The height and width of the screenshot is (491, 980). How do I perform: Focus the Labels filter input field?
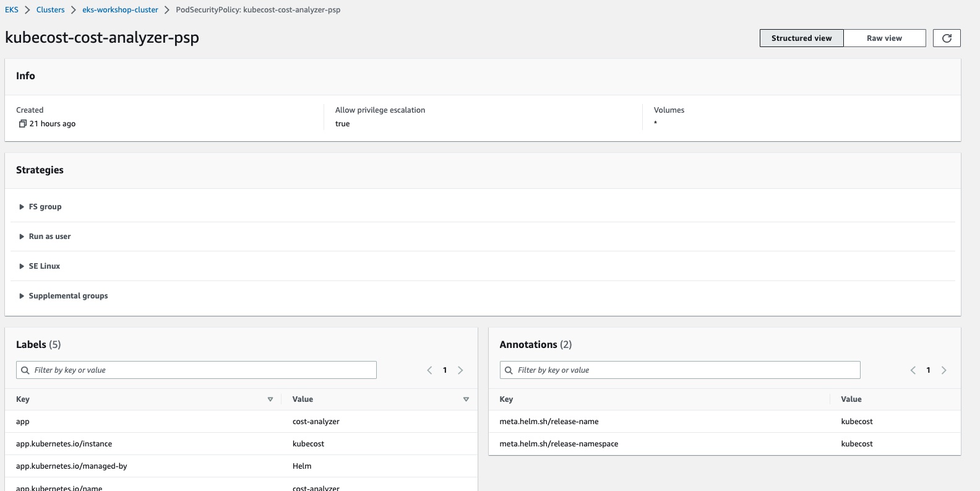[196, 370]
